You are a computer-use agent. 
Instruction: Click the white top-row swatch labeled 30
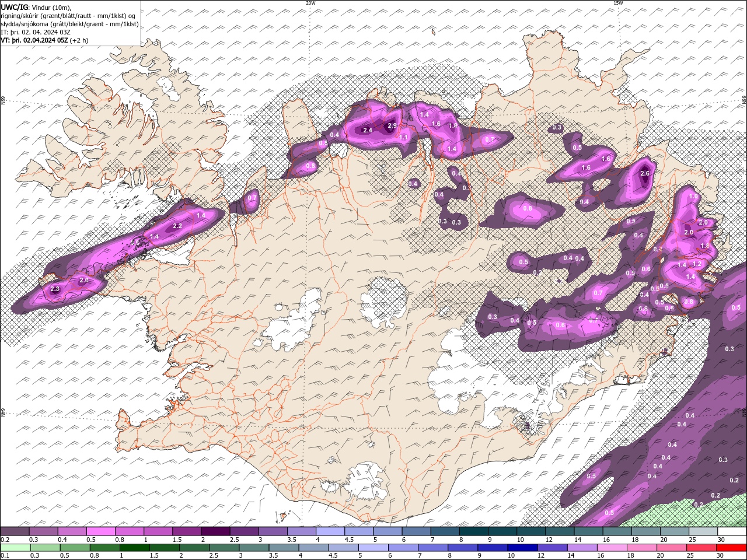pos(732,531)
